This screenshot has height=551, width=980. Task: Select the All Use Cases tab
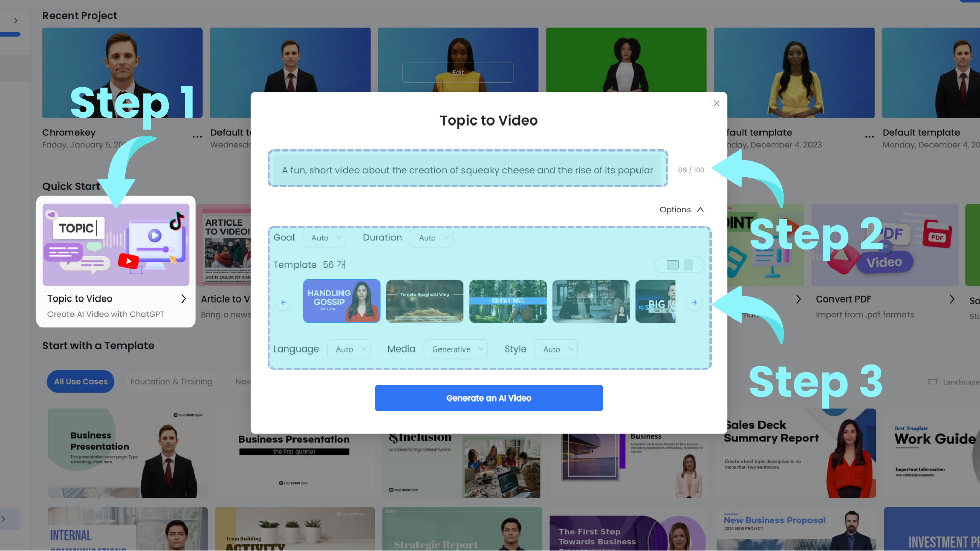click(81, 382)
